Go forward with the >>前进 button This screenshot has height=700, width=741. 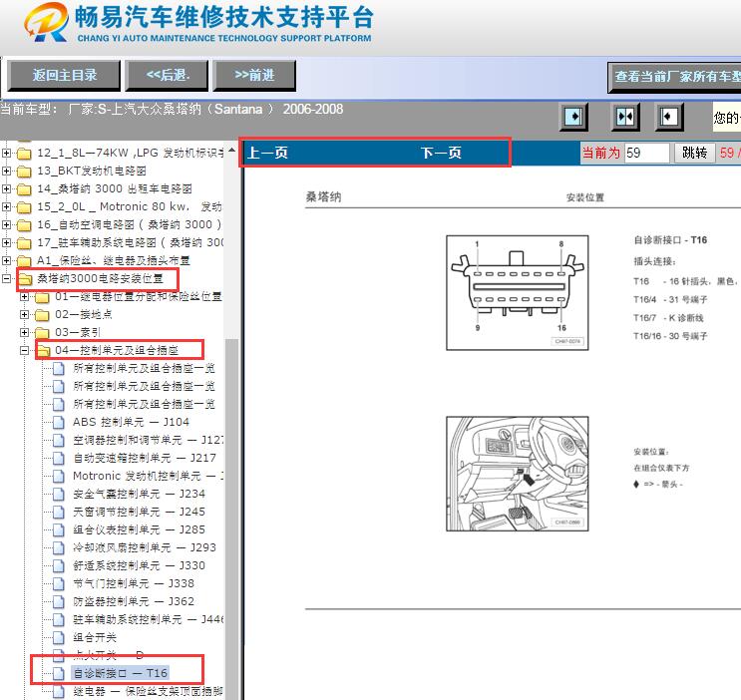[x=254, y=75]
